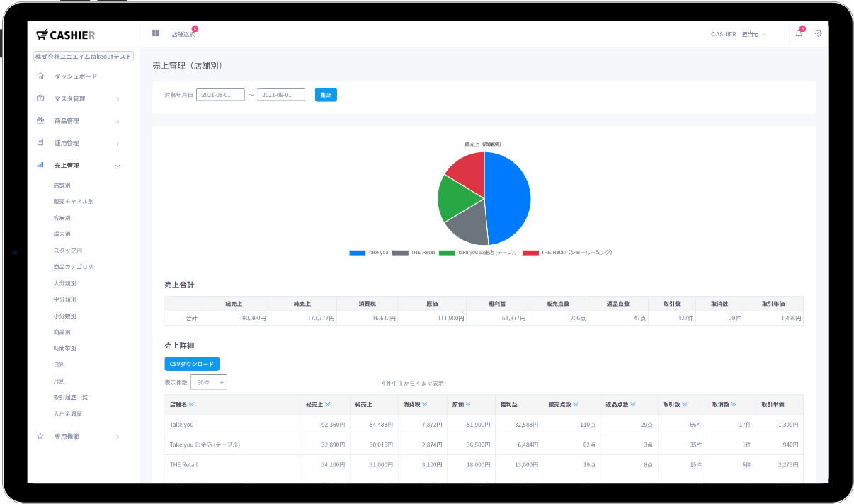The width and height of the screenshot is (854, 504).
Task: Toggle Take you blue legend swatch
Action: point(357,253)
